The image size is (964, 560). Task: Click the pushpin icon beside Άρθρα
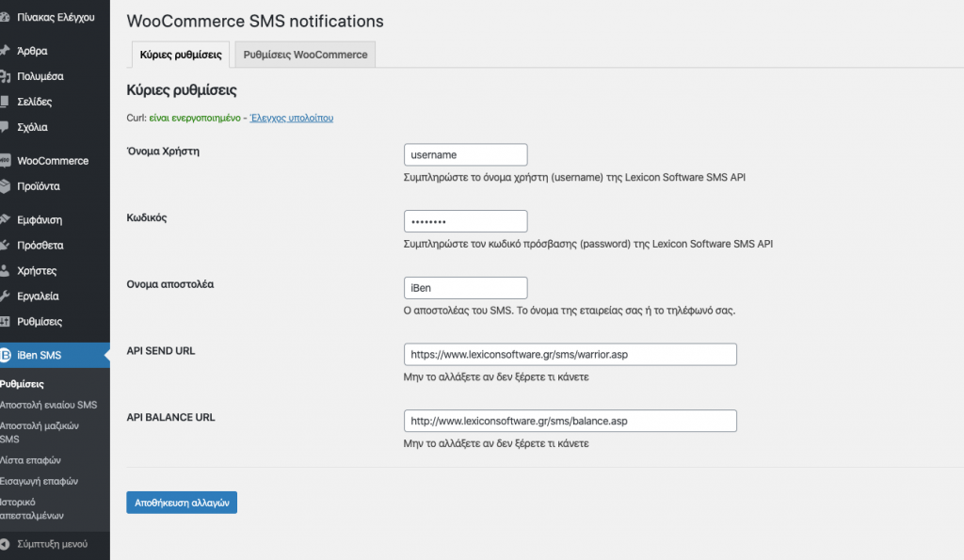(x=5, y=51)
